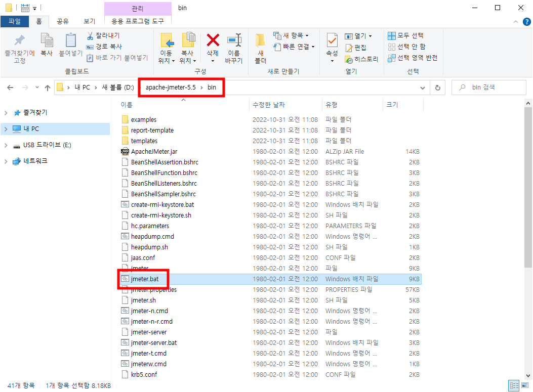Refresh the folder view
The height and width of the screenshot is (392, 533).
click(x=438, y=88)
